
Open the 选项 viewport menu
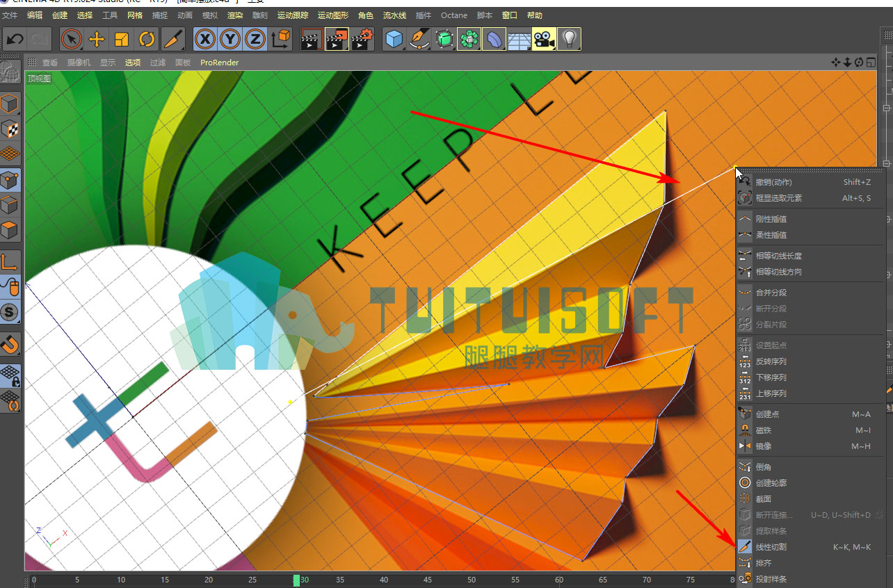pos(133,63)
